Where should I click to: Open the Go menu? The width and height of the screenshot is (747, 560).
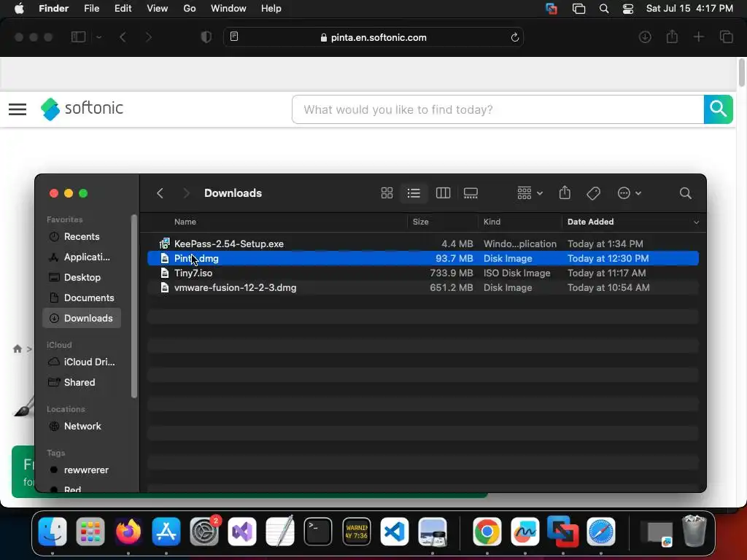point(190,9)
